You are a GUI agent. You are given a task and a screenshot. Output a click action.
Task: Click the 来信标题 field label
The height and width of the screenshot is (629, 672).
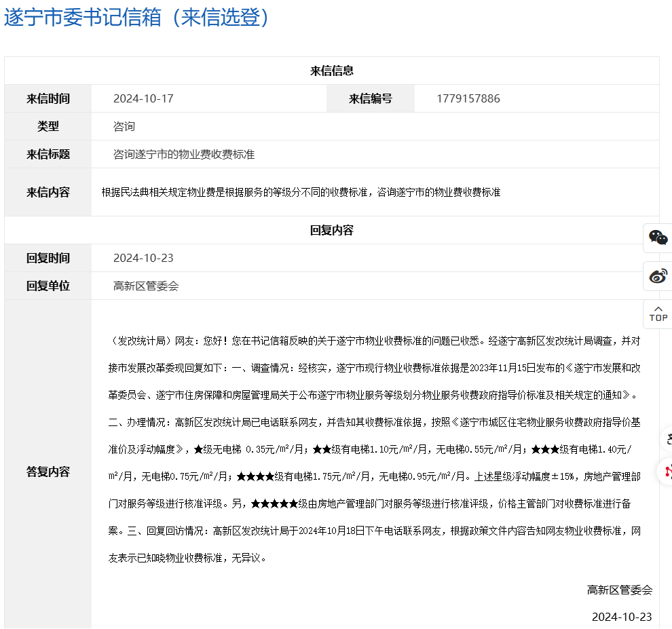48,154
